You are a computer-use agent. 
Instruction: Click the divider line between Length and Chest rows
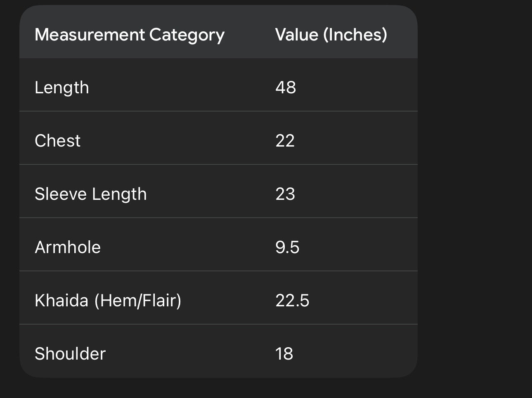click(218, 111)
